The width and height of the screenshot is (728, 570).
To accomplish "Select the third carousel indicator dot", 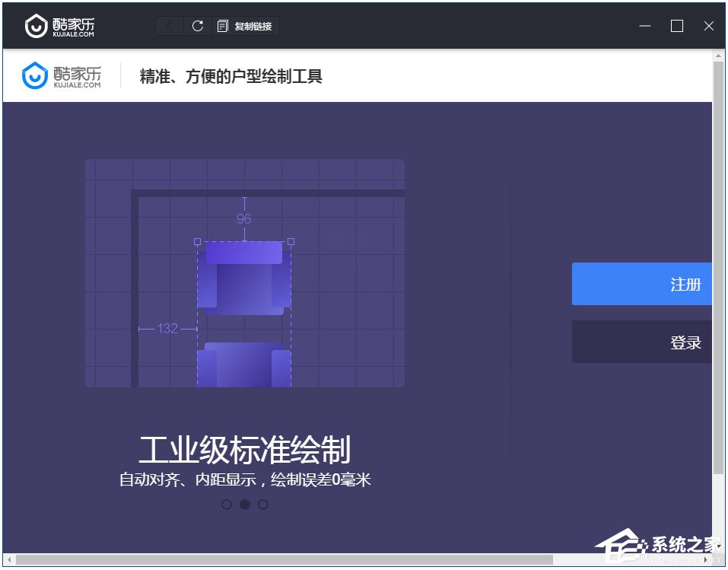I will pos(263,505).
